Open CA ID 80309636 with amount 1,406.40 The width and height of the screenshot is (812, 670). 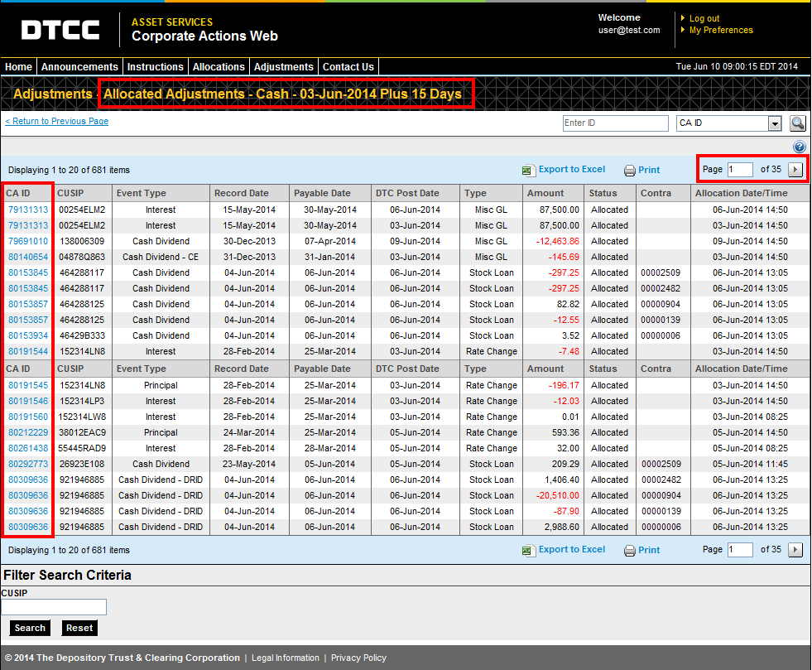(28, 480)
